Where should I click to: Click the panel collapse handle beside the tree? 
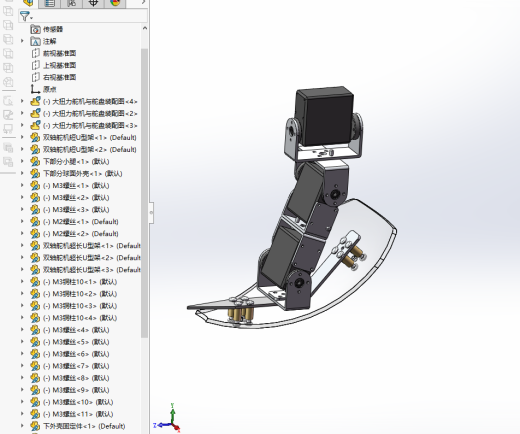151,212
